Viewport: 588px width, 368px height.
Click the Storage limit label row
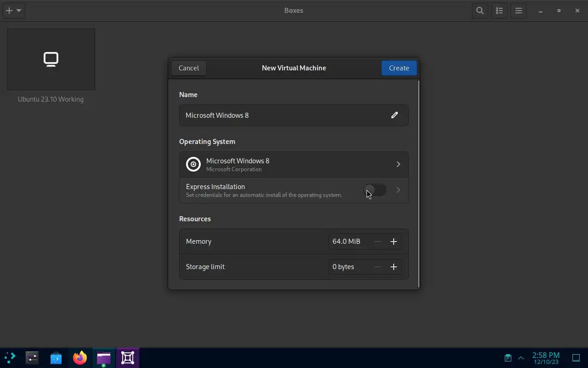tap(294, 267)
